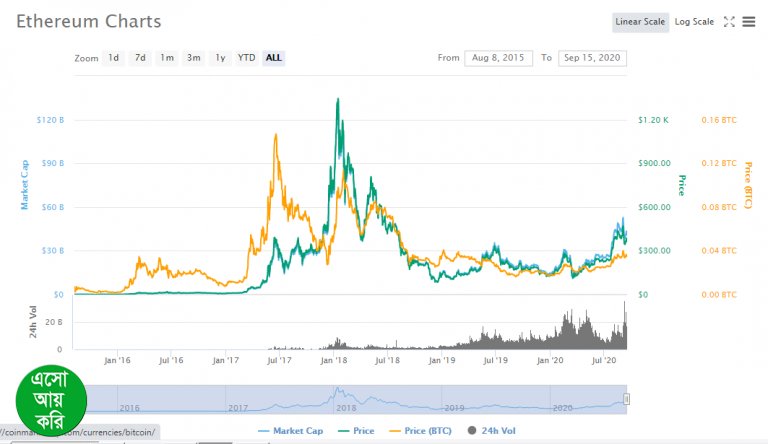The image size is (768, 444).
Task: Select the ALL zoom range
Action: click(x=273, y=58)
